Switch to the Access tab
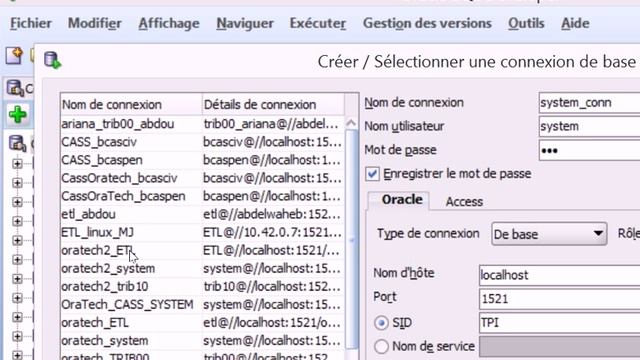This screenshot has height=360, width=640. pyautogui.click(x=464, y=202)
